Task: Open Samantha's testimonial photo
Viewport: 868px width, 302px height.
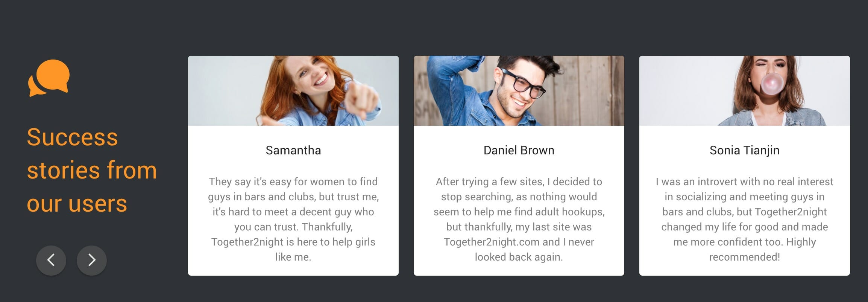Action: [x=293, y=91]
